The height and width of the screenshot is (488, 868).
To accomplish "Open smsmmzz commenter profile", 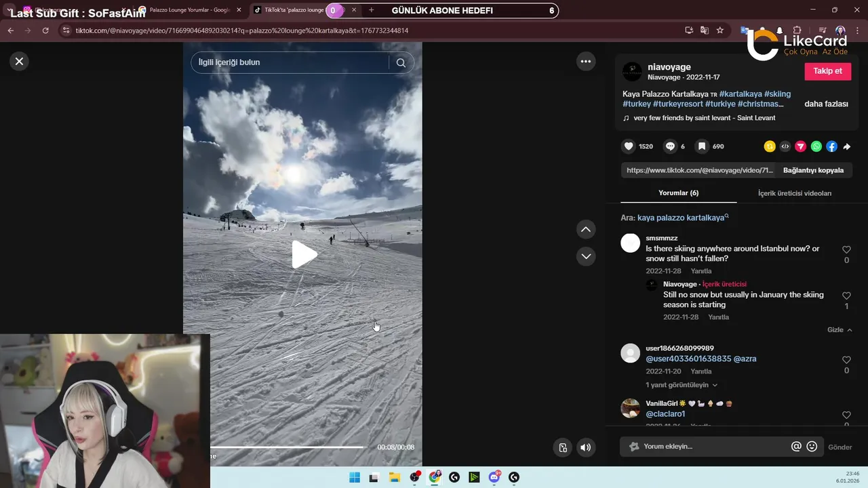I will click(631, 243).
